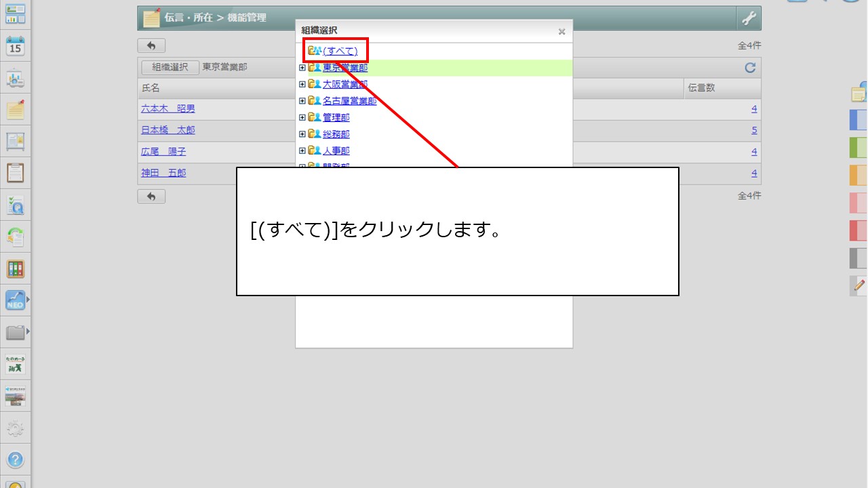This screenshot has height=488, width=868.
Task: Open the colored binders bookshelf icon
Action: click(15, 268)
